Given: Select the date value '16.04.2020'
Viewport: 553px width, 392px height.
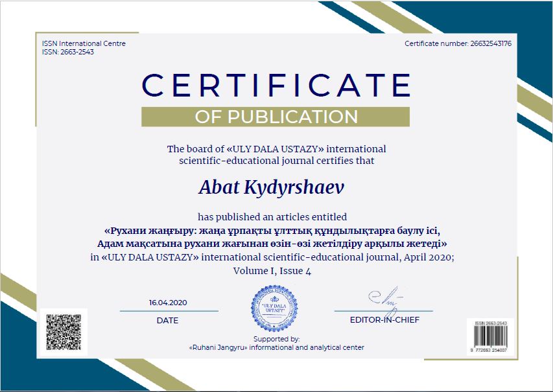Looking at the screenshot, I should [168, 303].
